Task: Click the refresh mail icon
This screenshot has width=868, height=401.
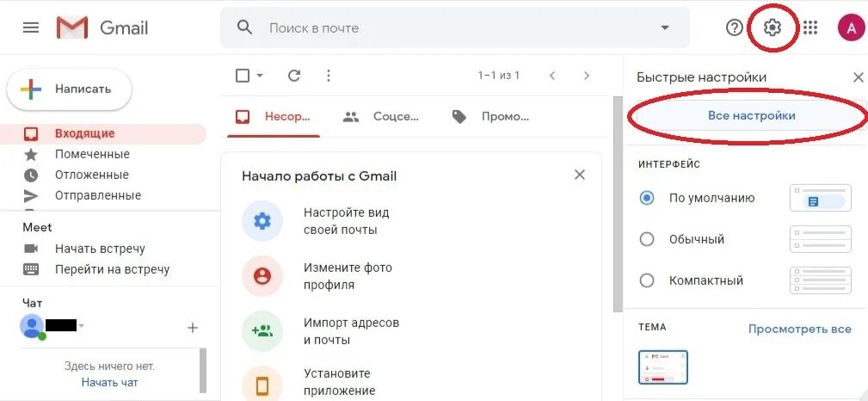Action: point(294,76)
